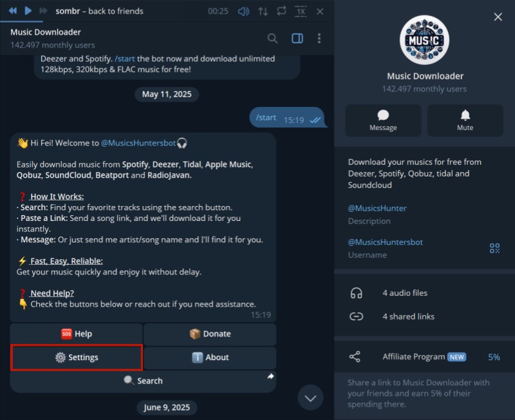Viewport: 515px width, 420px height.
Task: Open the @MusicsHunter description link
Action: [377, 208]
